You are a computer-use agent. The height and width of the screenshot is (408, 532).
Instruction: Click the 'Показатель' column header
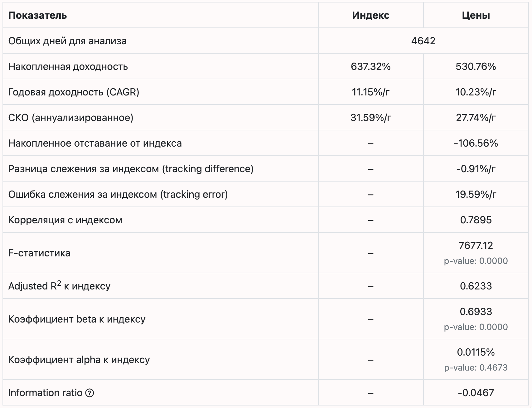37,15
